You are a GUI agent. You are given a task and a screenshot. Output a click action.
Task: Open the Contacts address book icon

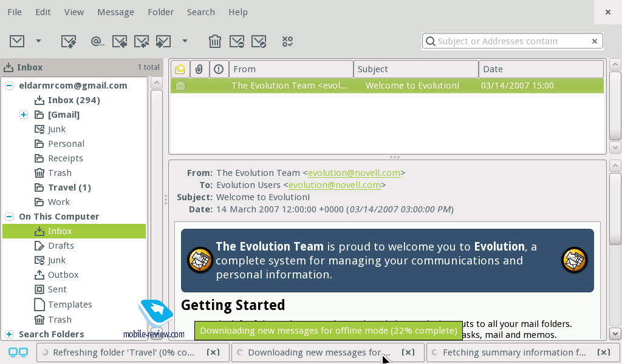click(x=97, y=41)
